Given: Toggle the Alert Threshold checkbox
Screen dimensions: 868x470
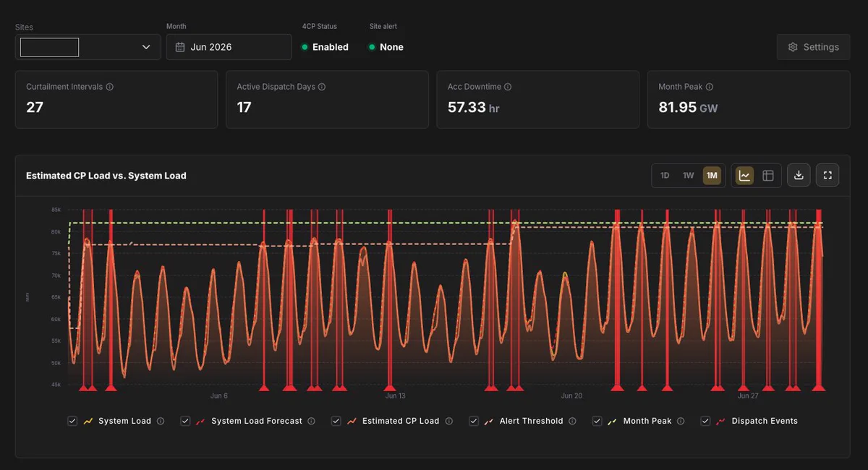Looking at the screenshot, I should tap(474, 421).
